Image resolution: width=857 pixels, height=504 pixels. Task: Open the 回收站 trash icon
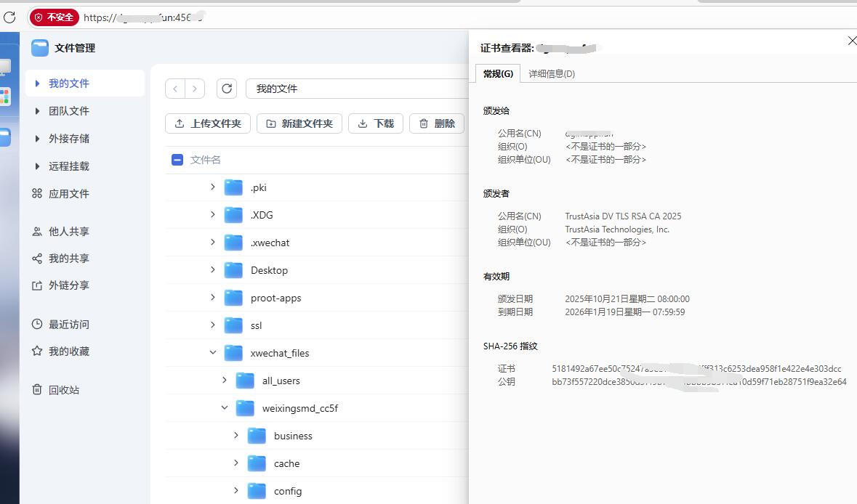[x=37, y=389]
